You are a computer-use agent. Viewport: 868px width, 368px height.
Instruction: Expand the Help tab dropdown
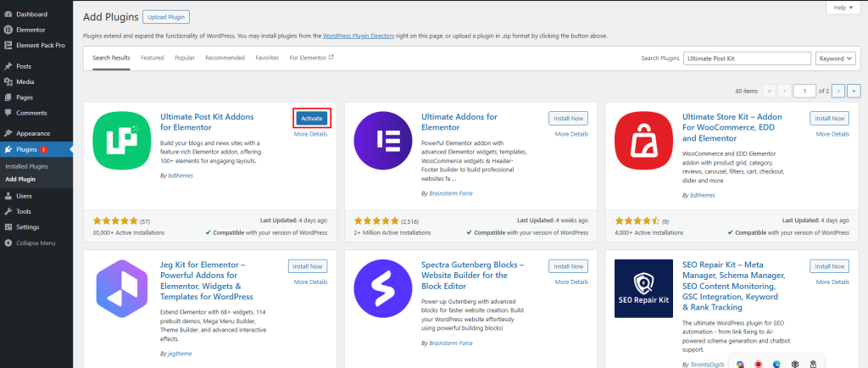[843, 7]
